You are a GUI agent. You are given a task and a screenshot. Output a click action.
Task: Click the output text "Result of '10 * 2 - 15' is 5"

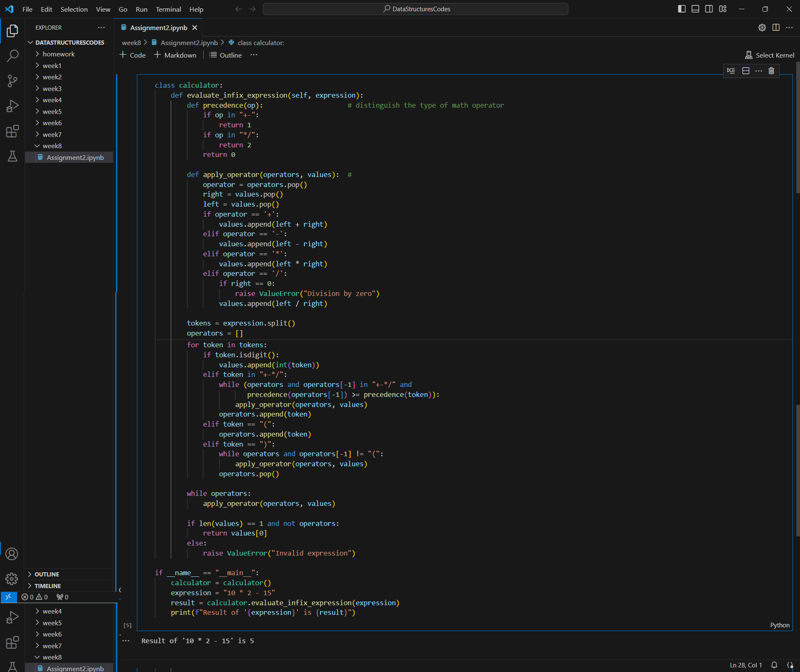pyautogui.click(x=197, y=641)
